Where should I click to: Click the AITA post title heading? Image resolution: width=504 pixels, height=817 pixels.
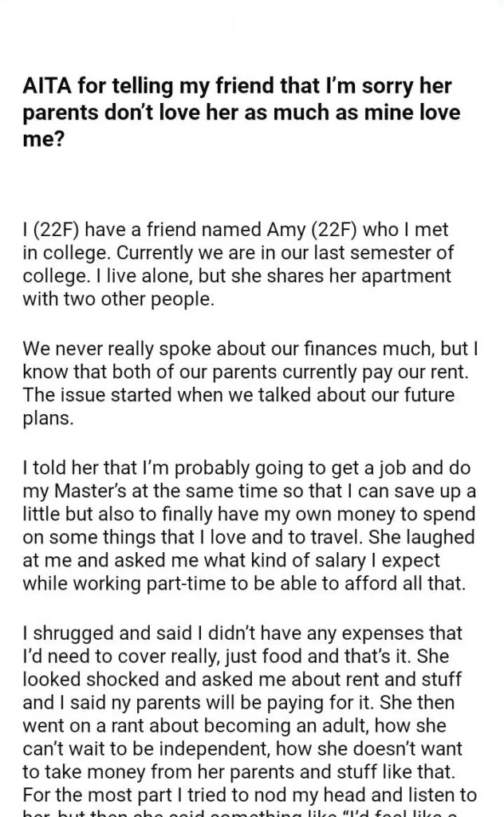click(x=241, y=112)
